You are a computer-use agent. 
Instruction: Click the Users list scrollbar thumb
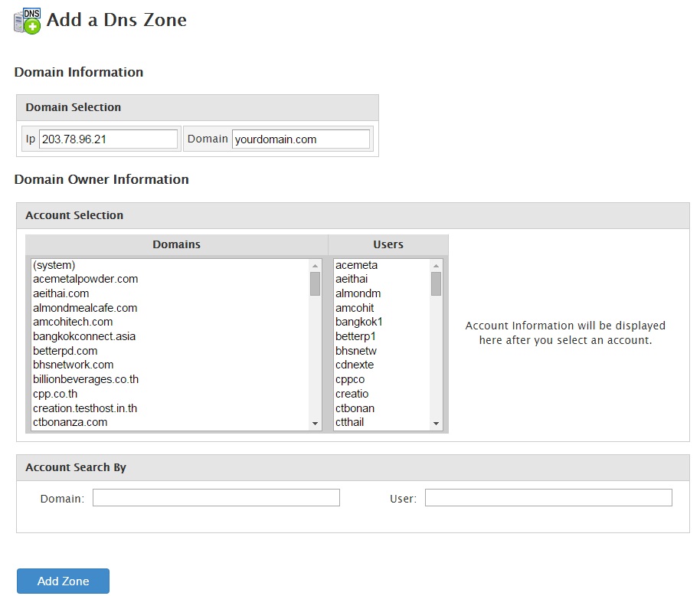[x=436, y=284]
